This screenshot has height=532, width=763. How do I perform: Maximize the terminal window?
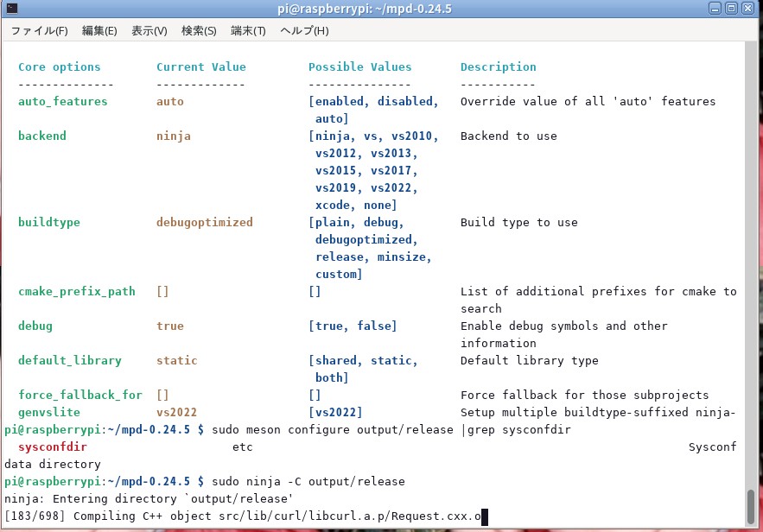coord(731,9)
